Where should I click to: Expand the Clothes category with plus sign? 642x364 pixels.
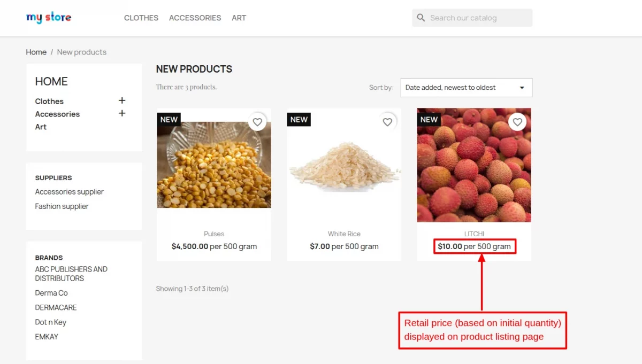click(122, 100)
